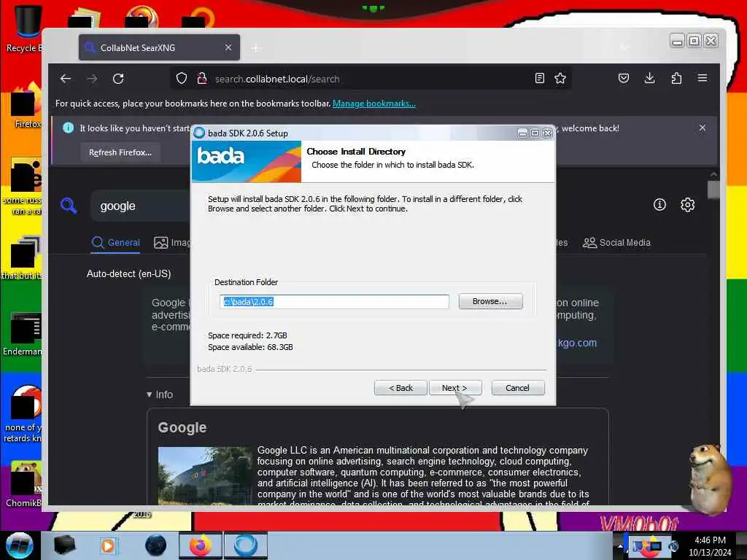Click the volume icon in system tray
The height and width of the screenshot is (560, 747).
click(673, 545)
